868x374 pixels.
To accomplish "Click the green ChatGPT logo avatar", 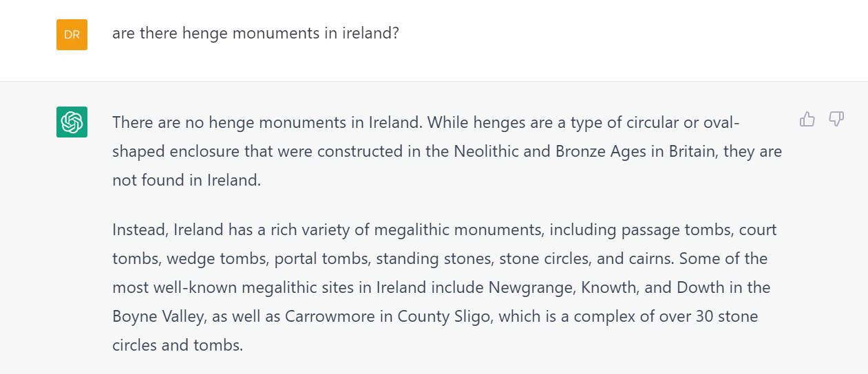I will pyautogui.click(x=72, y=122).
